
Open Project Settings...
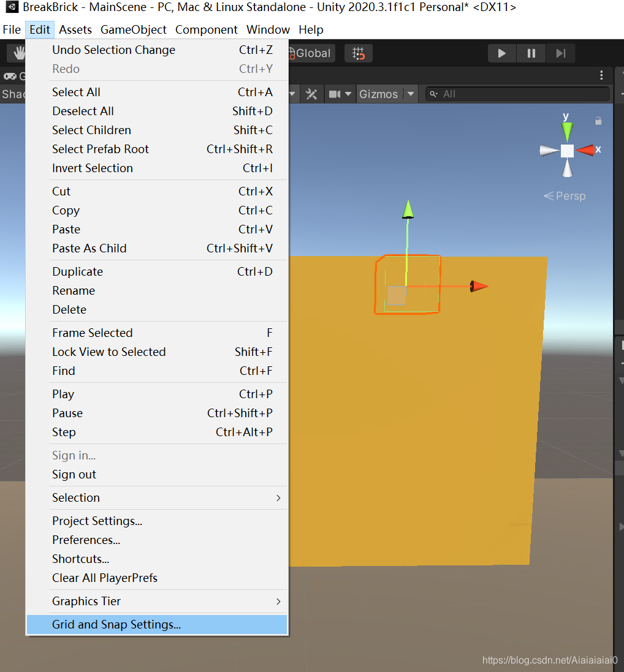pyautogui.click(x=157, y=521)
